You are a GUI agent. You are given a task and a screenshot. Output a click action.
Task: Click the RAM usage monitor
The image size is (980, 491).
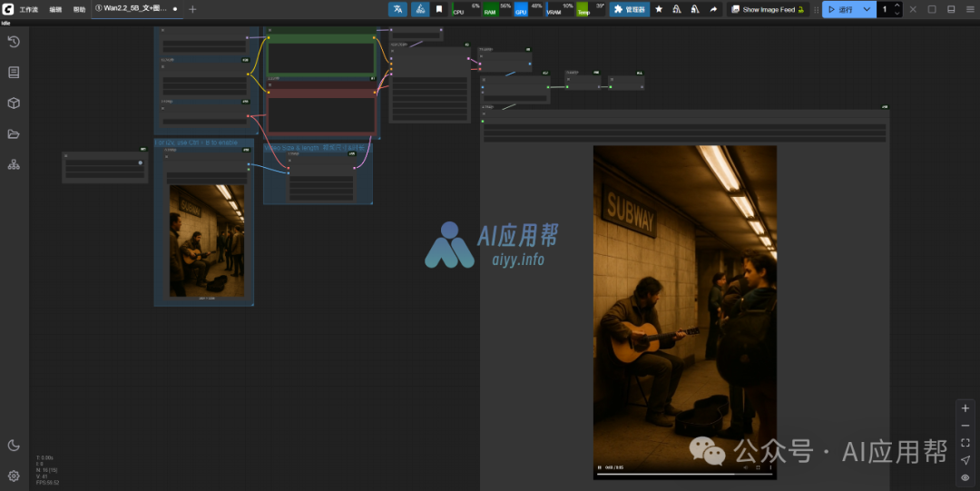point(497,9)
